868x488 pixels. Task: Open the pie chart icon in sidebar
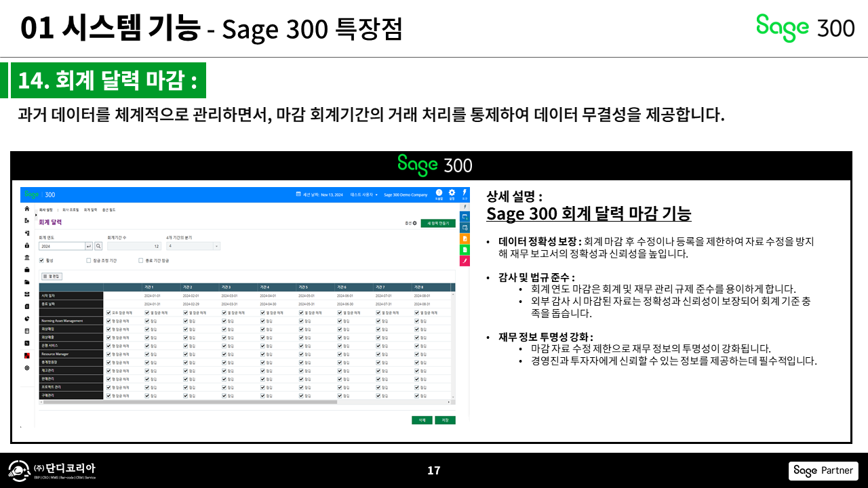[26, 319]
